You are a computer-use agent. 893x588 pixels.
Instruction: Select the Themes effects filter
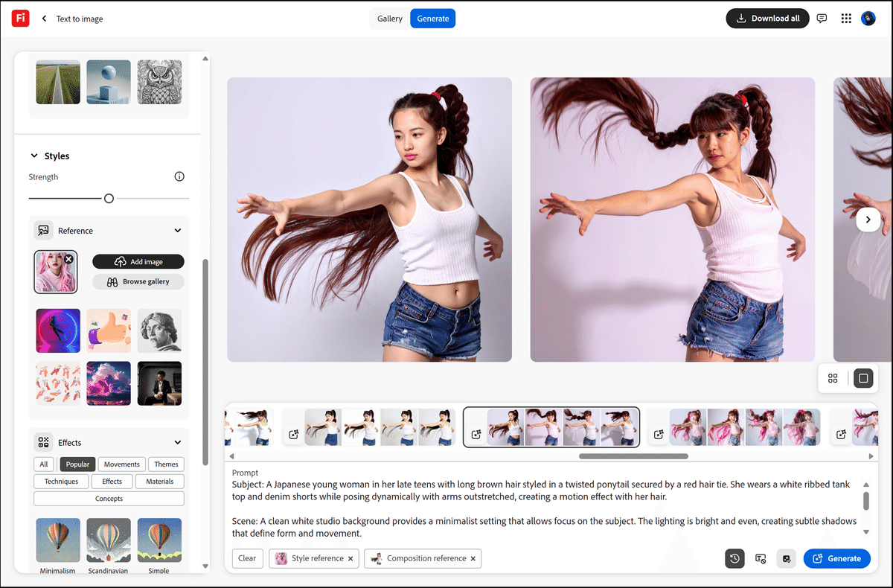(166, 464)
